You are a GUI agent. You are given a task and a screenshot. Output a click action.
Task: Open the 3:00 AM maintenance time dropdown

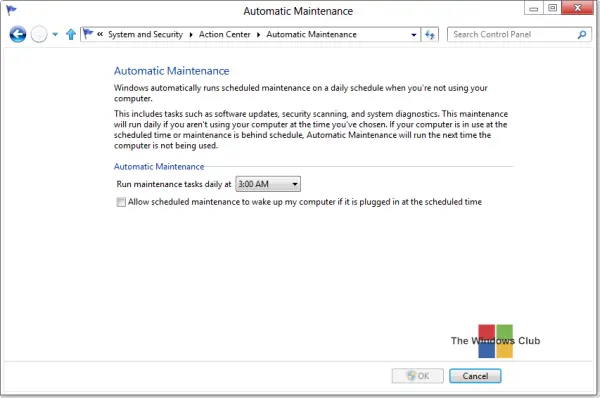(268, 184)
